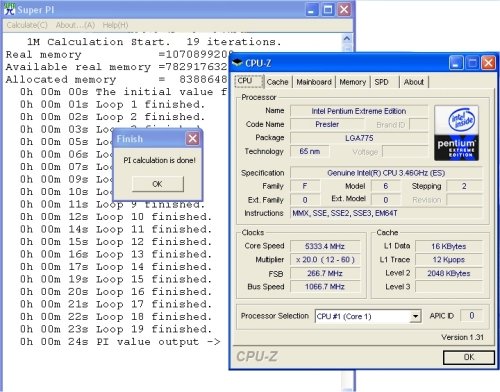Open the Calculate(C) menu
This screenshot has width=500, height=392.
point(27,25)
